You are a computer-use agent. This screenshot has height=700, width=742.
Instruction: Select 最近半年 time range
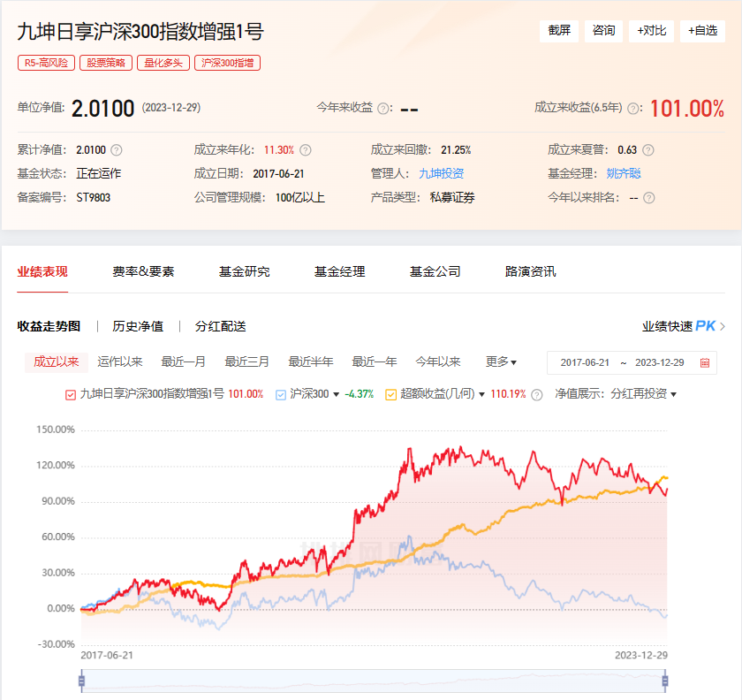tap(311, 362)
